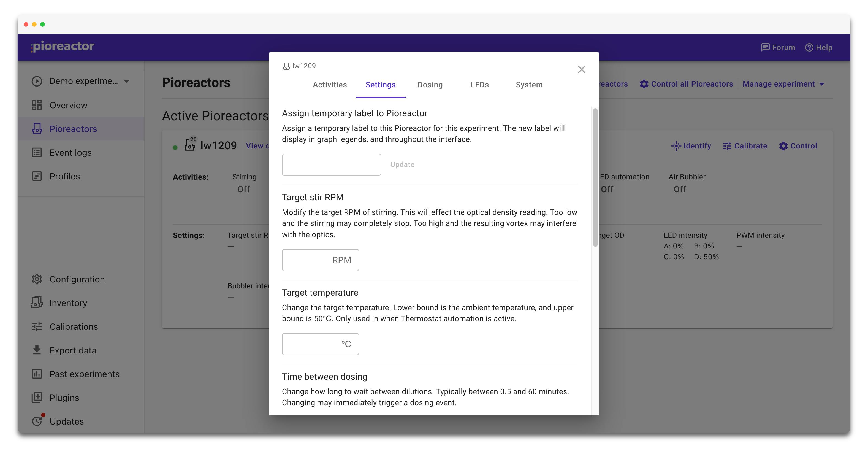Screen dimensions: 868x454
Task: Click the temporary label text field
Action: tap(331, 164)
